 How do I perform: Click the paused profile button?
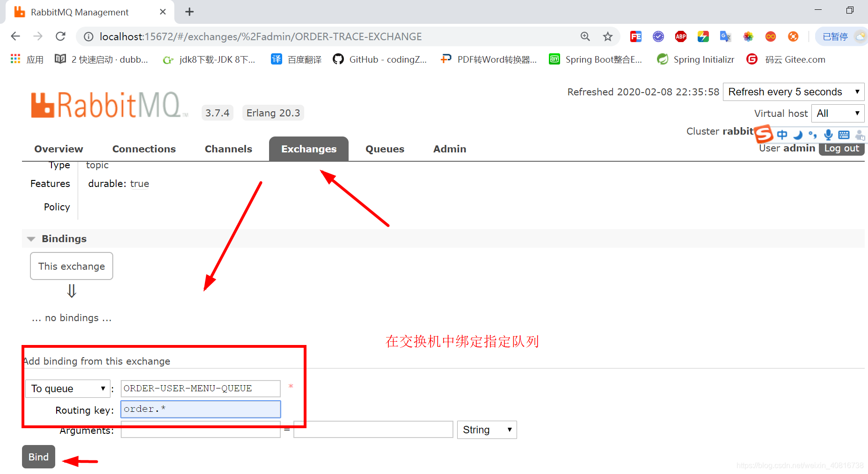[x=843, y=36]
